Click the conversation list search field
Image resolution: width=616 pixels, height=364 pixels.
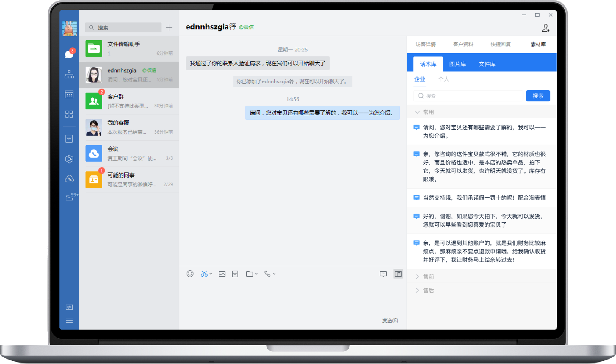point(123,28)
